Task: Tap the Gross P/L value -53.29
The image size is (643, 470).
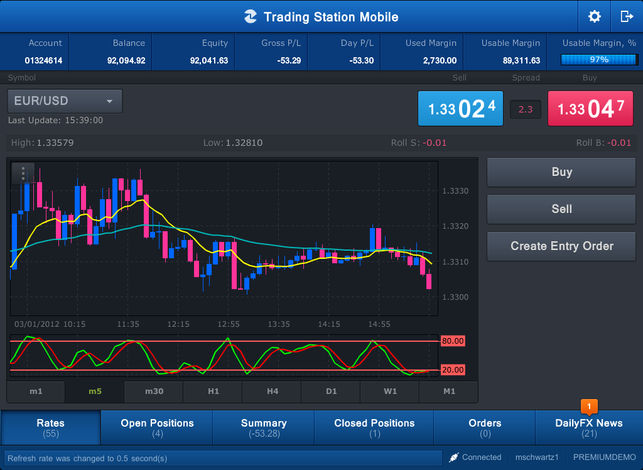Action: 289,61
